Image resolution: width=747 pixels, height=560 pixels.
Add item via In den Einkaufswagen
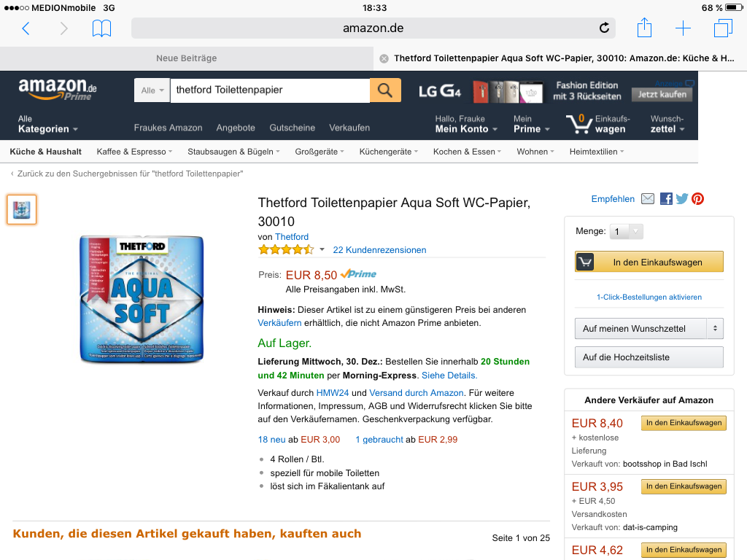[x=649, y=262]
